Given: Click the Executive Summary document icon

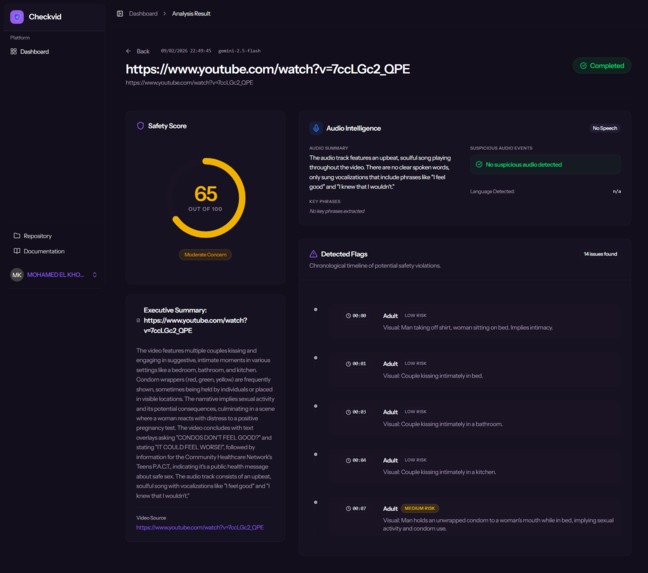Looking at the screenshot, I should (138, 320).
